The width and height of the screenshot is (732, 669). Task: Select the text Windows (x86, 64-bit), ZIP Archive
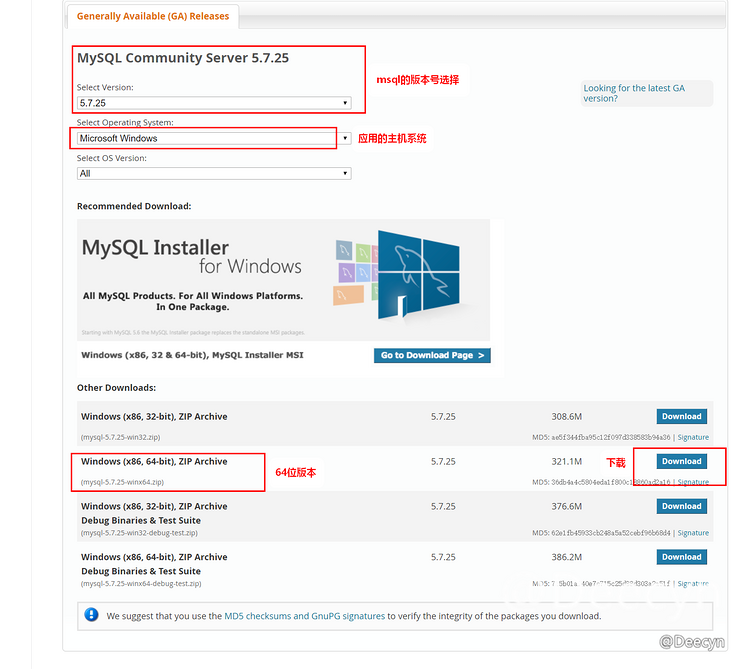[154, 461]
